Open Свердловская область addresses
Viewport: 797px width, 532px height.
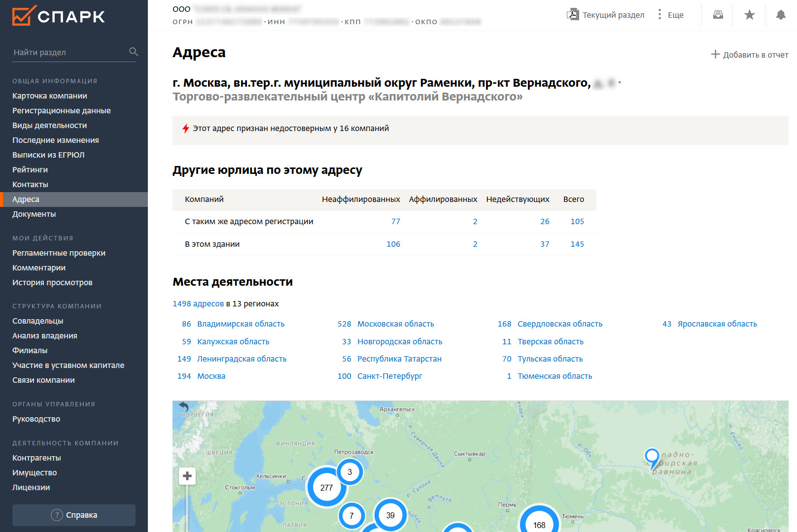tap(559, 324)
